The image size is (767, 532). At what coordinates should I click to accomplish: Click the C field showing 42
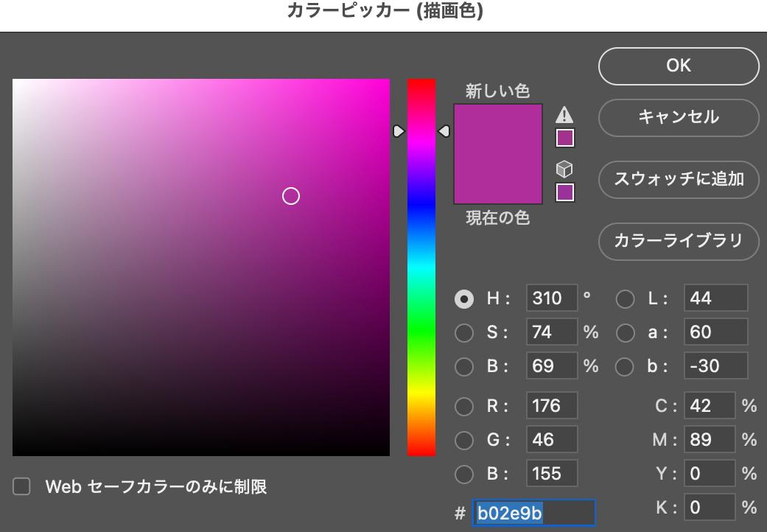[x=710, y=405]
